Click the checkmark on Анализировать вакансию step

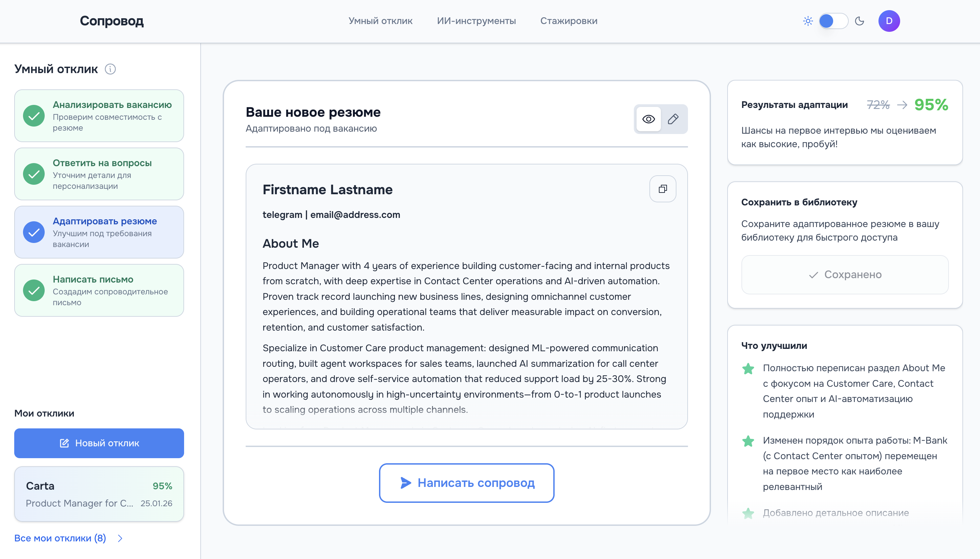(x=34, y=116)
